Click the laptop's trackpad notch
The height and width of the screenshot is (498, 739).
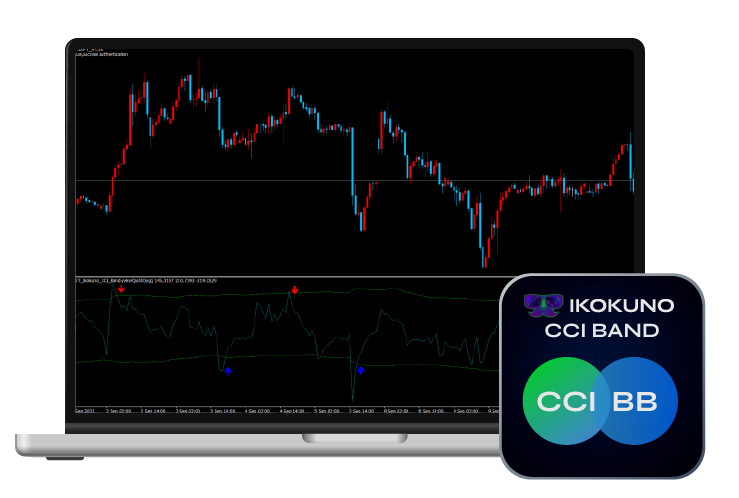coord(354,438)
